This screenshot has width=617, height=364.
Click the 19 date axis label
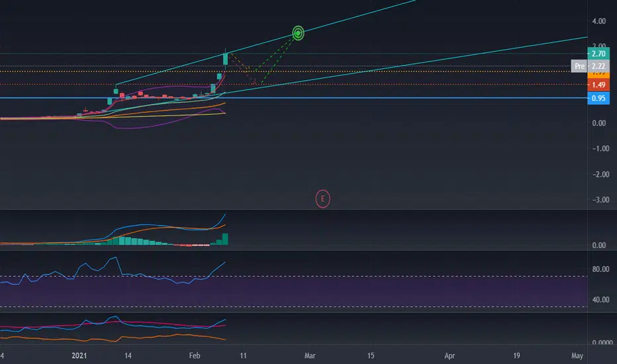[x=516, y=355]
